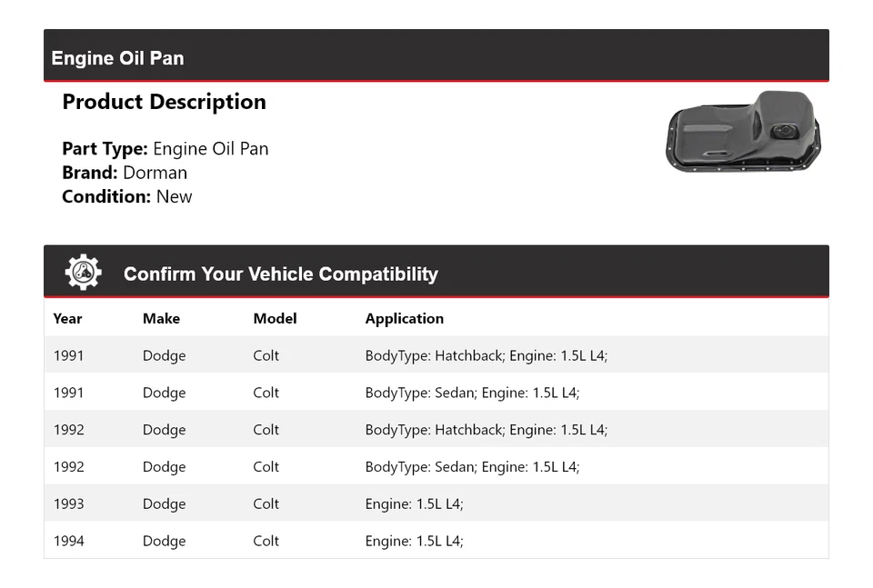Select the 1992 Hatchback application cell
Viewport: 873px width, 588px height.
coord(486,430)
